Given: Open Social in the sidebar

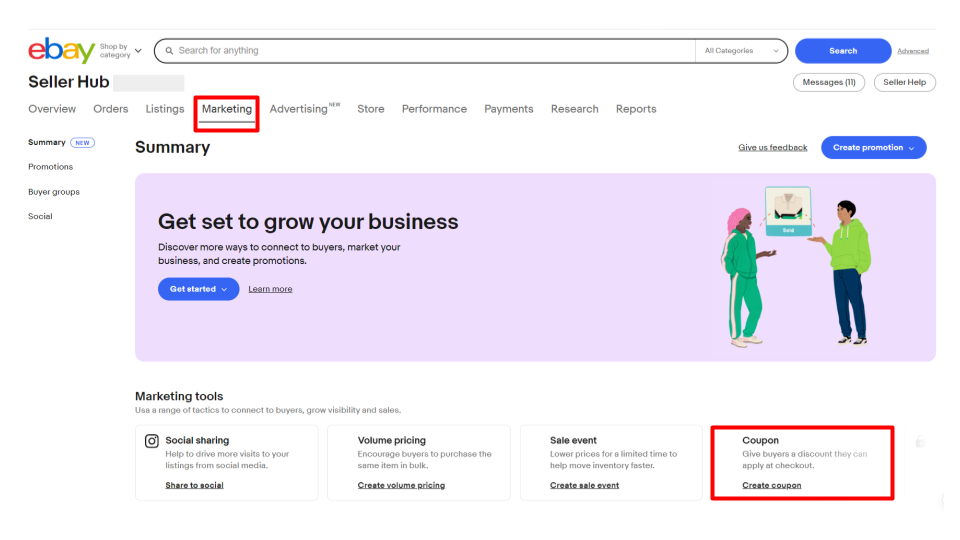Looking at the screenshot, I should point(40,216).
